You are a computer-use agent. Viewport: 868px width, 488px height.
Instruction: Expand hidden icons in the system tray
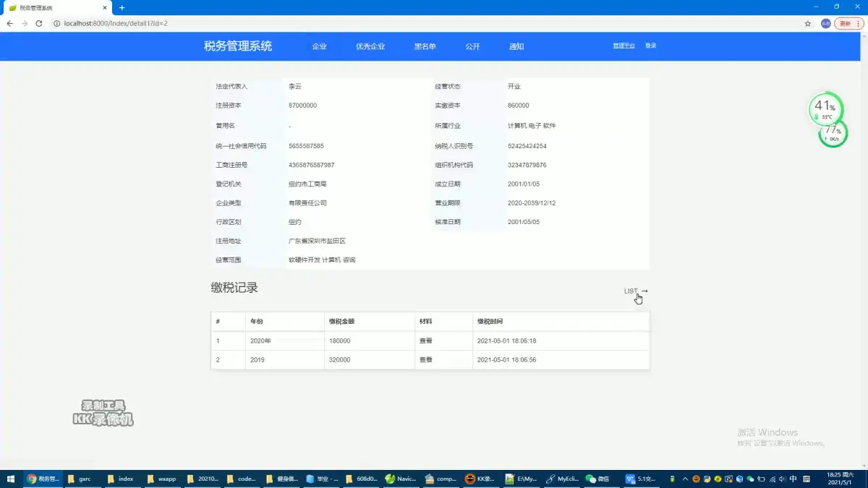(685, 479)
